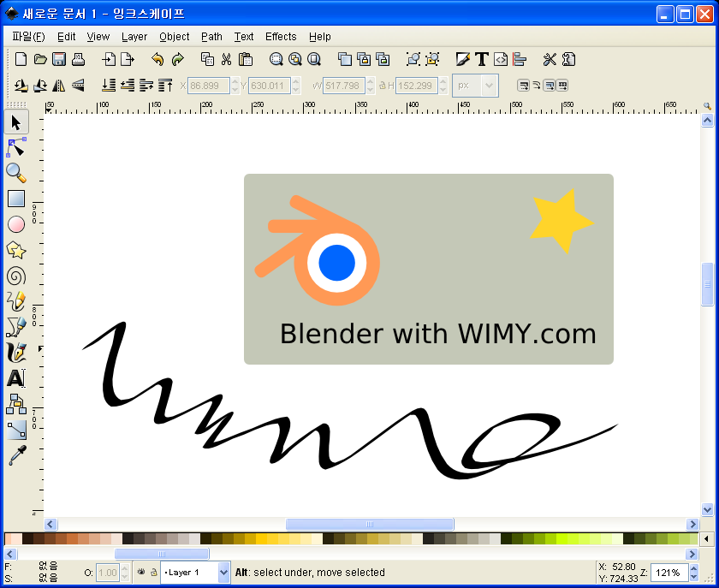719x588 pixels.
Task: Click the height H spin arrows
Action: coord(443,86)
